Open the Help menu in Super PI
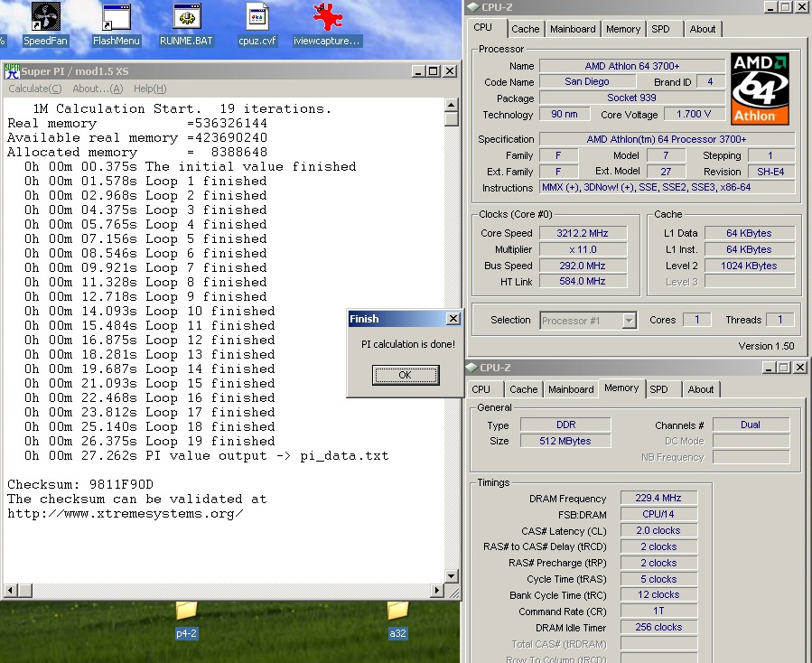This screenshot has width=812, height=663. pos(149,89)
